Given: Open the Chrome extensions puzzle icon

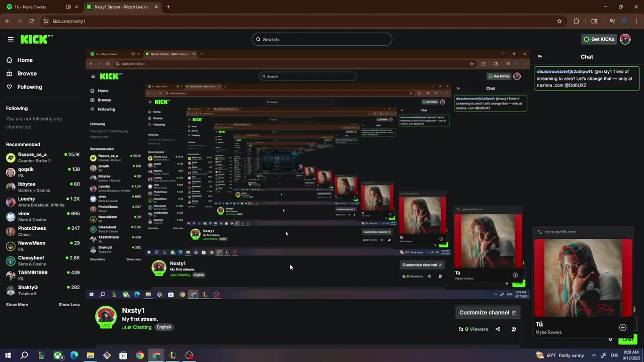Looking at the screenshot, I should (x=577, y=21).
